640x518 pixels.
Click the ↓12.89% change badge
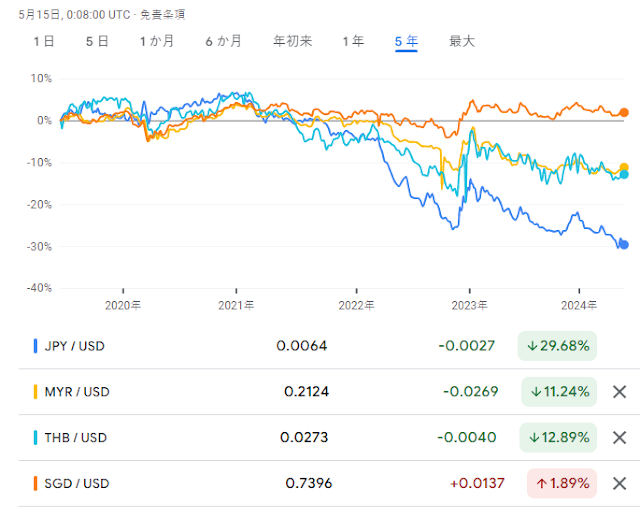[558, 438]
